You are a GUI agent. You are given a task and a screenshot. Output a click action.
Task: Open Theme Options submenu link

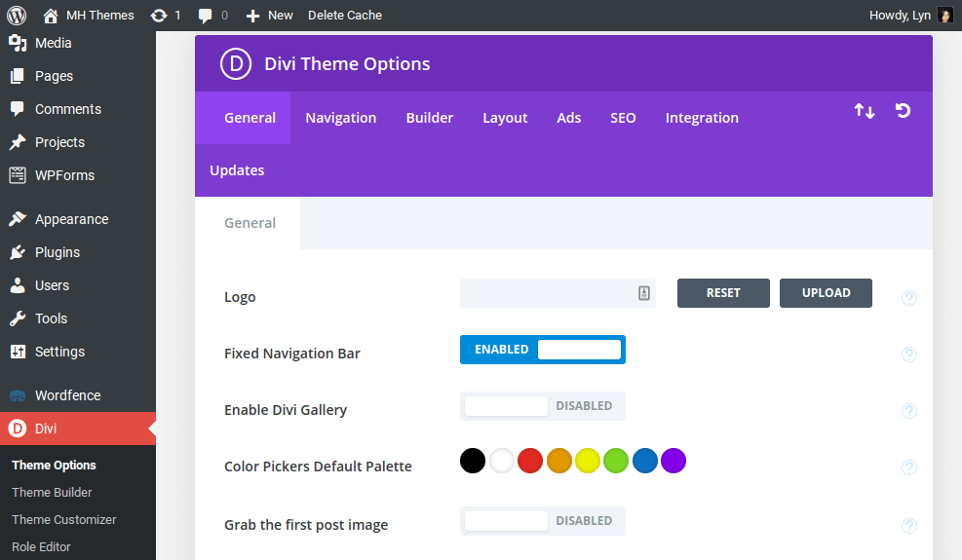(x=54, y=466)
